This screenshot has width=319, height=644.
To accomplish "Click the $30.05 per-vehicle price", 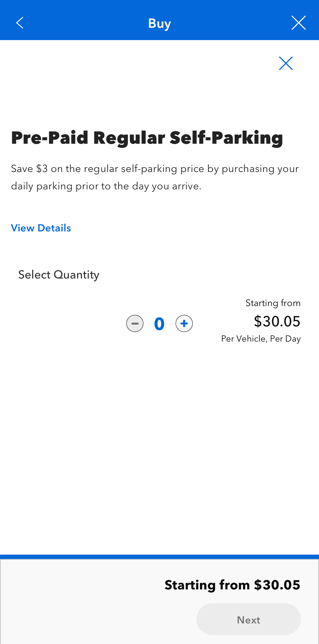I will [277, 321].
